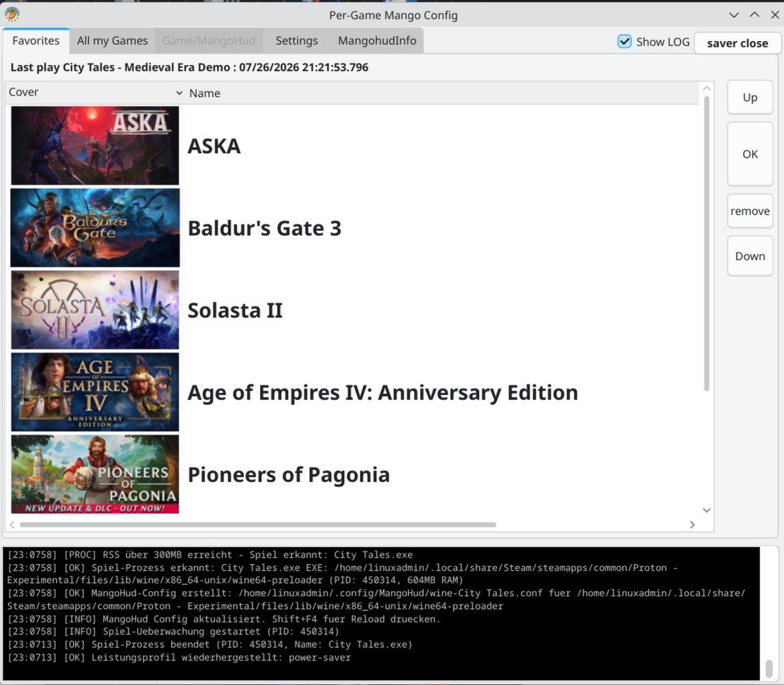
Task: Click the Name column header
Action: pos(442,93)
